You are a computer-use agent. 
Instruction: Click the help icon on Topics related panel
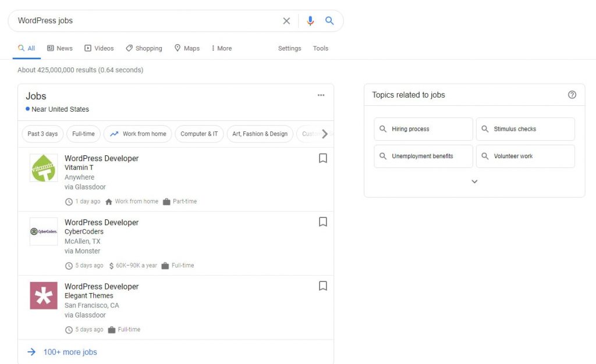[572, 94]
